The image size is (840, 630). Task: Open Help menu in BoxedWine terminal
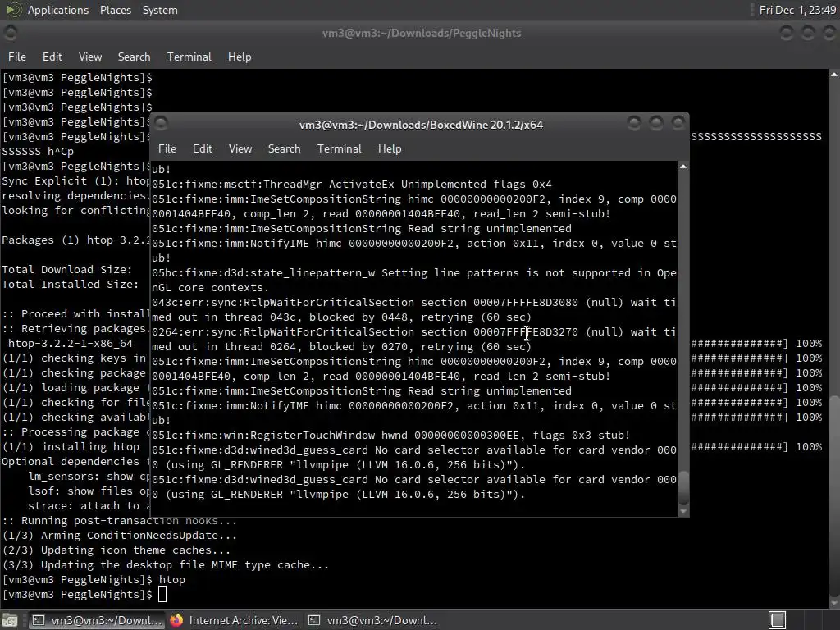[x=390, y=149]
